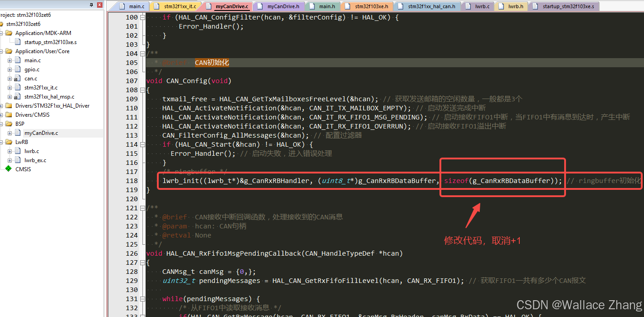Screen dimensions: 644x317
Task: Select myCanDrive.c in project tree
Action: pyautogui.click(x=41, y=133)
